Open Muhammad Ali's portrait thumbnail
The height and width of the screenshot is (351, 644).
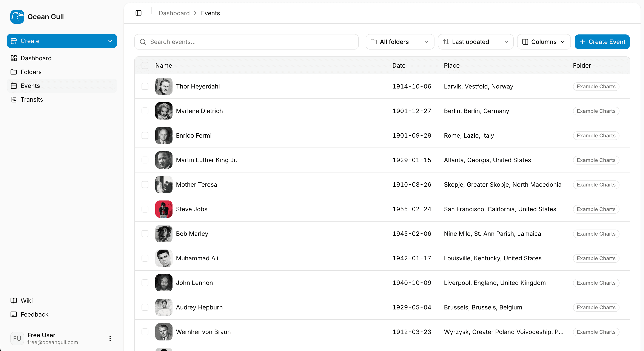164,258
